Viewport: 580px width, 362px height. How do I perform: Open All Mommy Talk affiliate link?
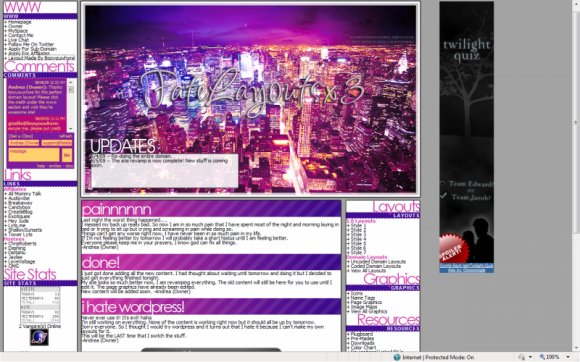tap(24, 194)
